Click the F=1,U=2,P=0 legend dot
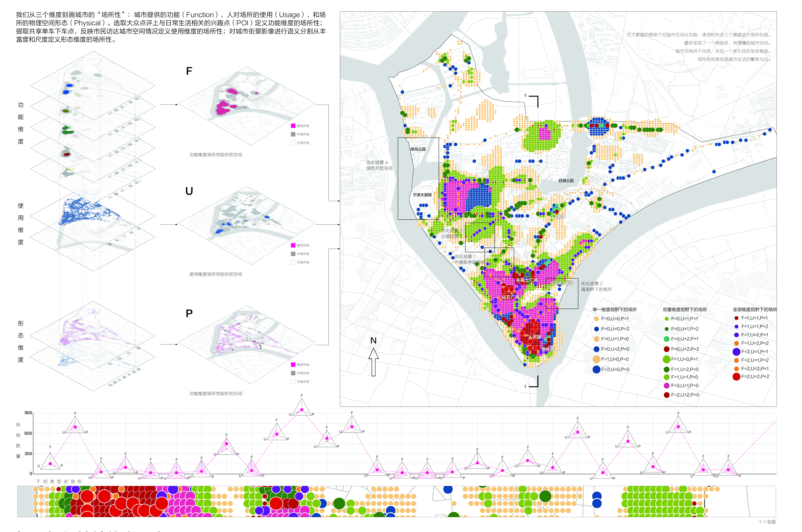Screen dimensions: 802x532 (x=667, y=369)
